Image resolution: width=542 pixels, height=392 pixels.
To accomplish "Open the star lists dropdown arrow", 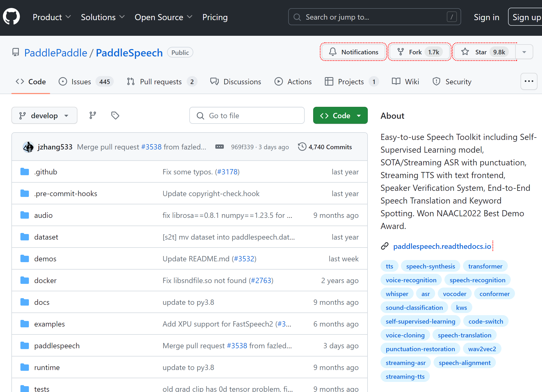I will click(x=524, y=52).
